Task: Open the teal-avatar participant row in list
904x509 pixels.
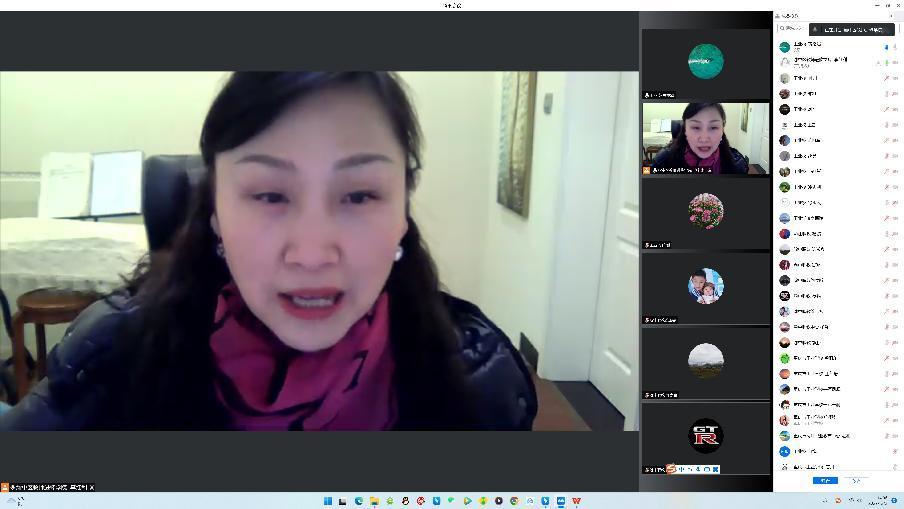Action: click(838, 47)
